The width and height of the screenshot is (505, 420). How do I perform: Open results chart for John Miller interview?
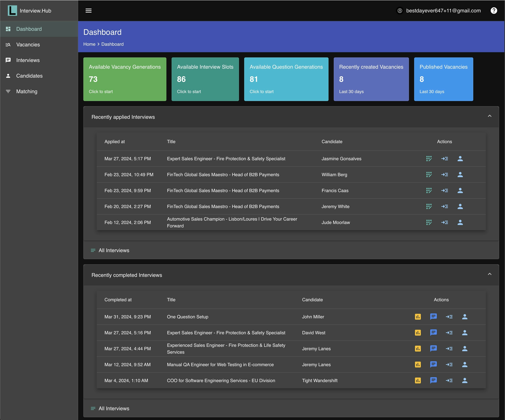tap(418, 317)
